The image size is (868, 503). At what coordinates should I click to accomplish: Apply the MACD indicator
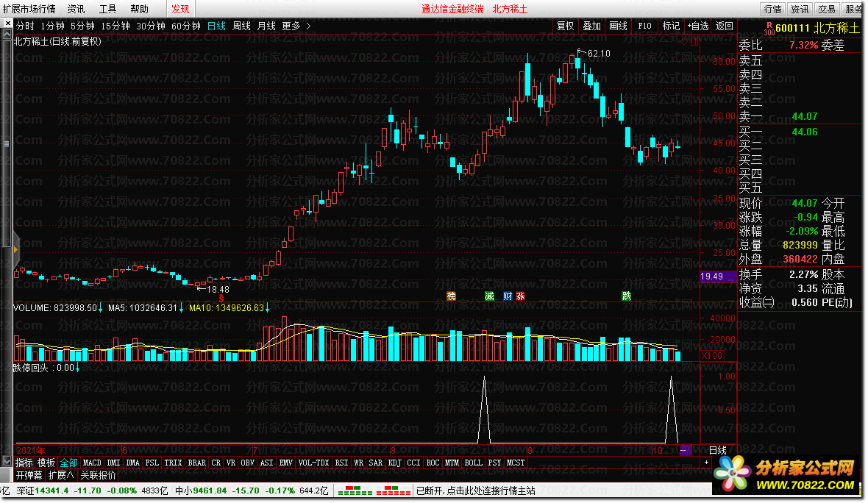click(92, 463)
